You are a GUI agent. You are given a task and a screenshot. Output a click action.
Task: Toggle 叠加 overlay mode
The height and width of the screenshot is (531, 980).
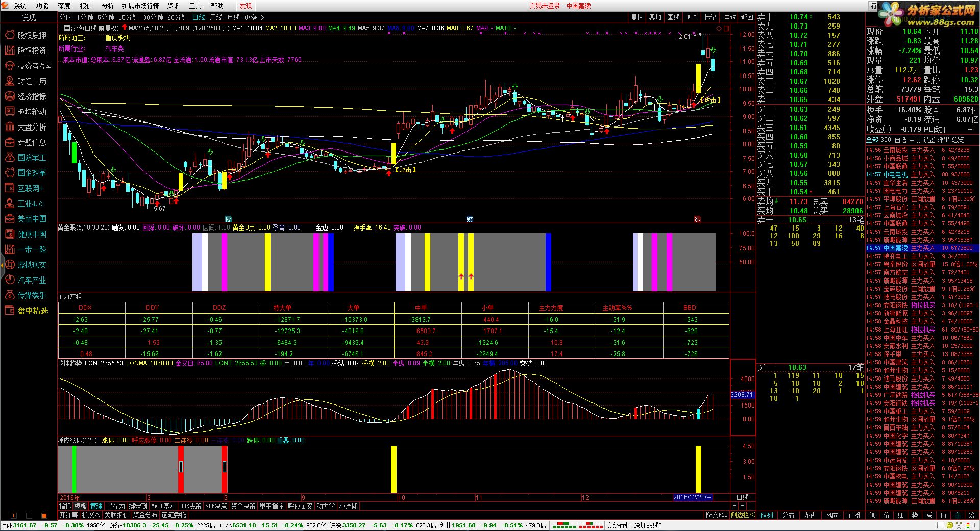click(x=655, y=17)
